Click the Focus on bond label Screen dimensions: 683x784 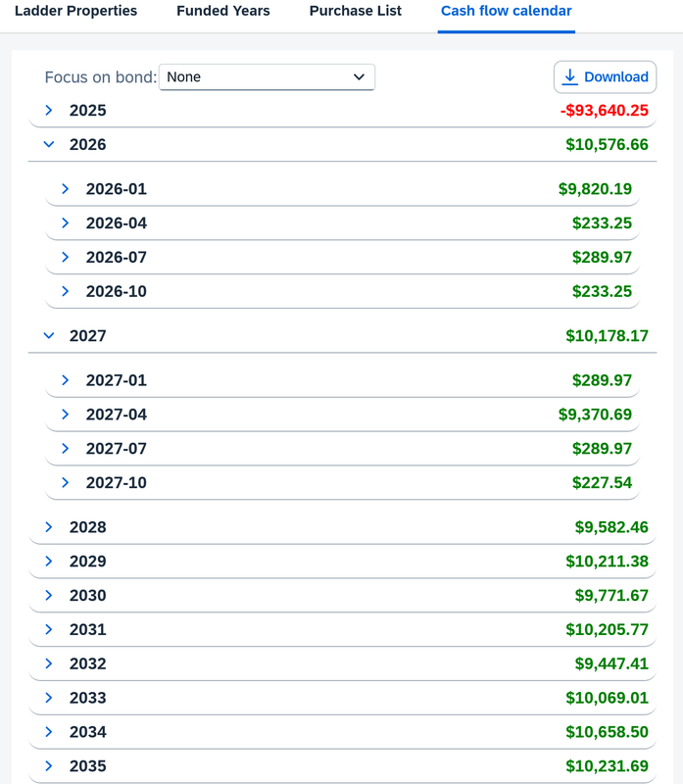[101, 77]
